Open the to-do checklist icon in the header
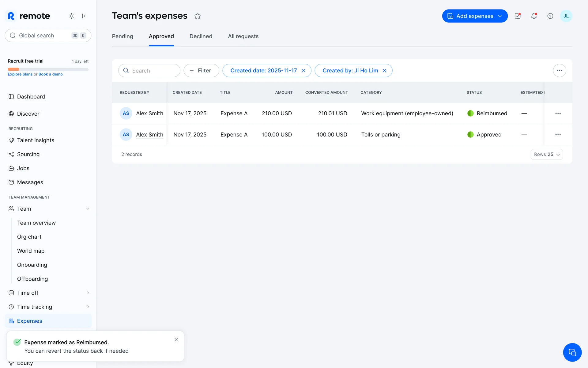This screenshot has width=588, height=368. 518,16
